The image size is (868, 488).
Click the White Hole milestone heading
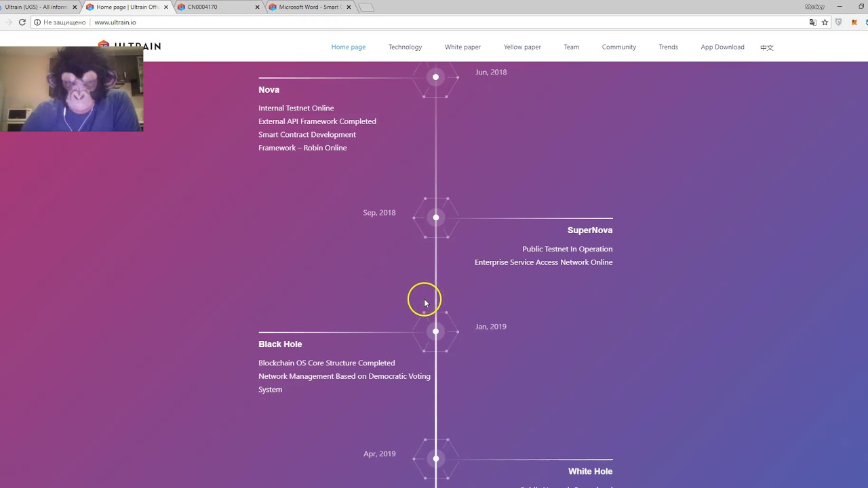click(590, 472)
